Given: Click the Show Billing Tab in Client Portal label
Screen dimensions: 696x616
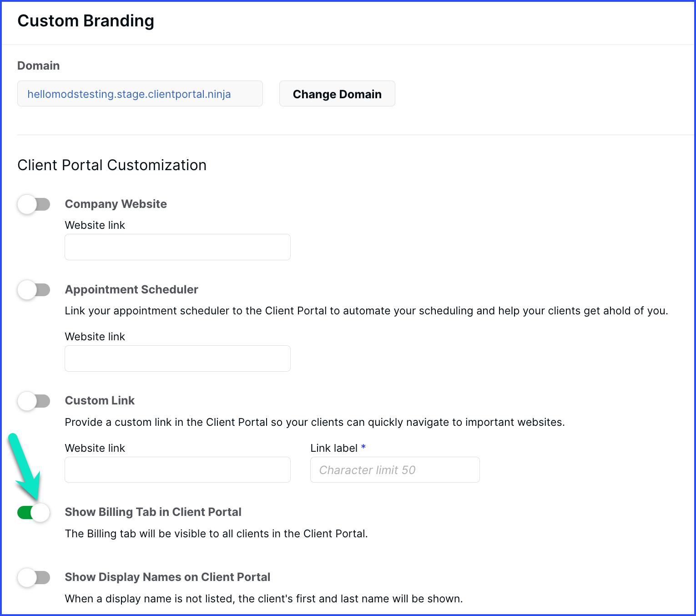Looking at the screenshot, I should 153,512.
